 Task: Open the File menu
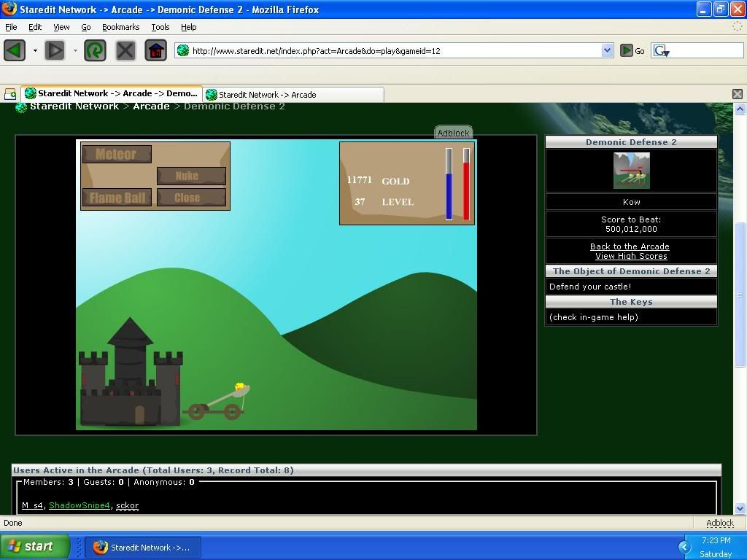11,27
